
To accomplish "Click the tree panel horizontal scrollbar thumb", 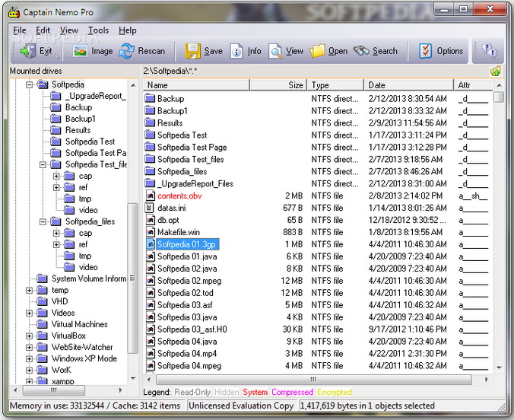I will pos(54,390).
